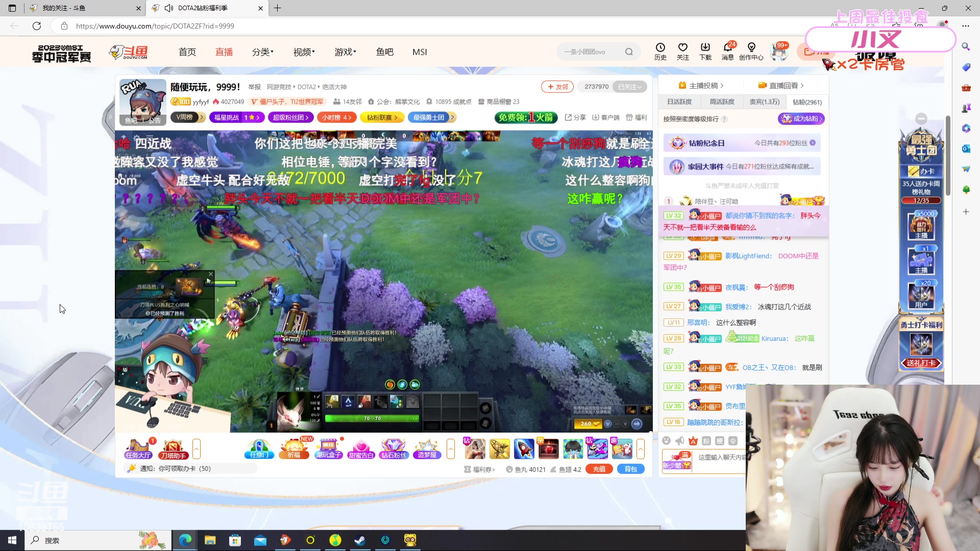Click the 背包 backpack button
The width and height of the screenshot is (980, 551).
[x=631, y=469]
